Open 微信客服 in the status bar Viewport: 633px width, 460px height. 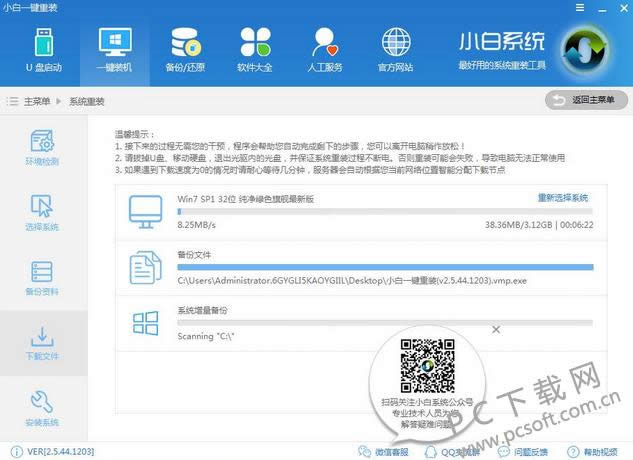coord(384,452)
